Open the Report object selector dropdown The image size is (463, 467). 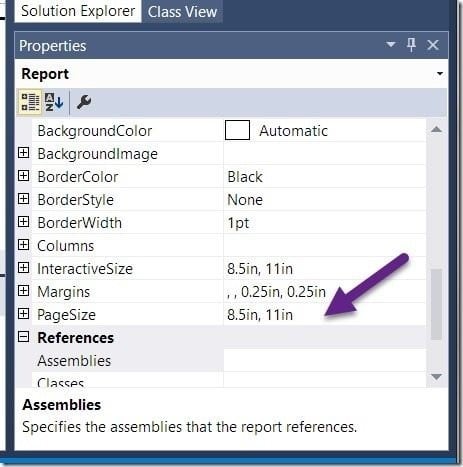[440, 74]
